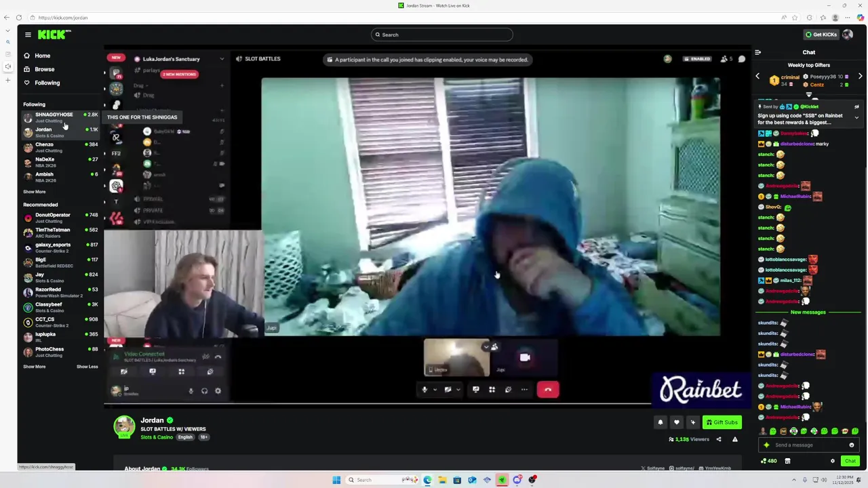Collapse the chat panel with arrow icon

(757, 52)
